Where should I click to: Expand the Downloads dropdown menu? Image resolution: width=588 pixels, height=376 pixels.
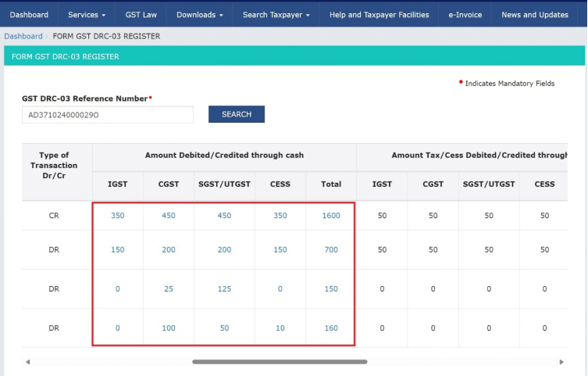pos(199,15)
